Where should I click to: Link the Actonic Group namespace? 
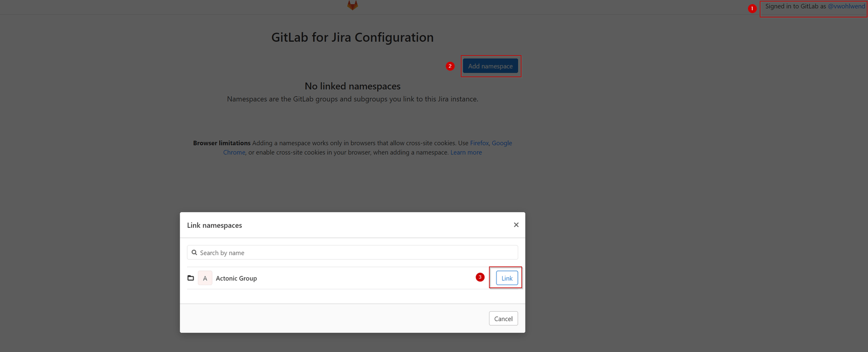click(507, 278)
